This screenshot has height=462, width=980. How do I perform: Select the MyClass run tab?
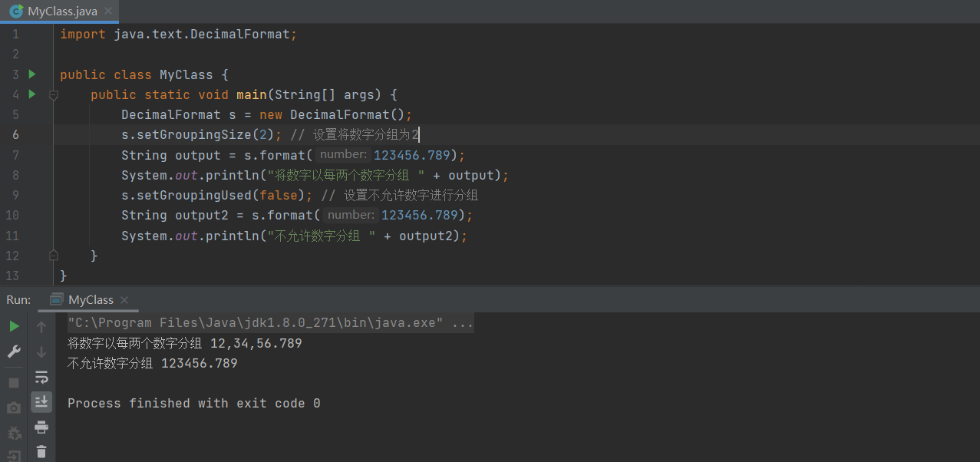[x=87, y=299]
